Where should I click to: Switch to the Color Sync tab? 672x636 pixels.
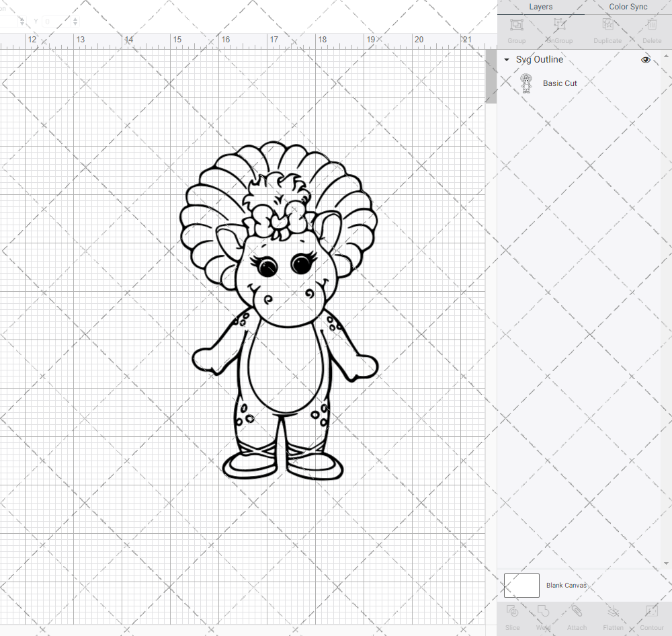click(628, 7)
